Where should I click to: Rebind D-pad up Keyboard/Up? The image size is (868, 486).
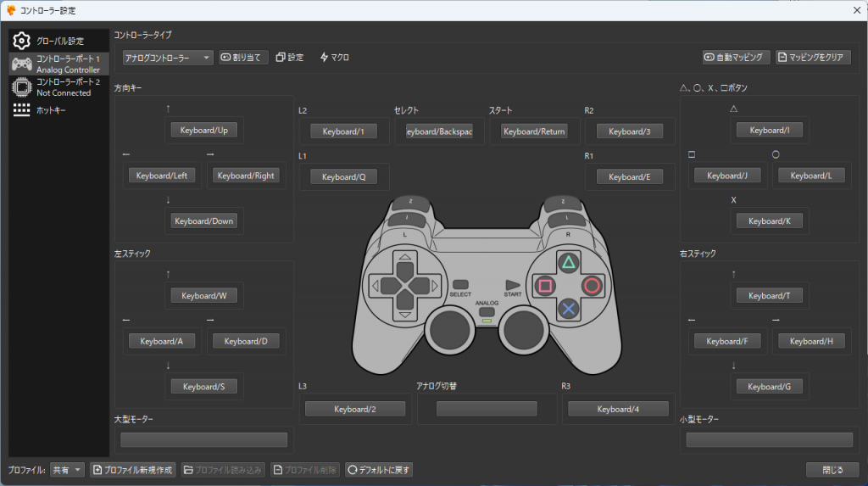203,131
